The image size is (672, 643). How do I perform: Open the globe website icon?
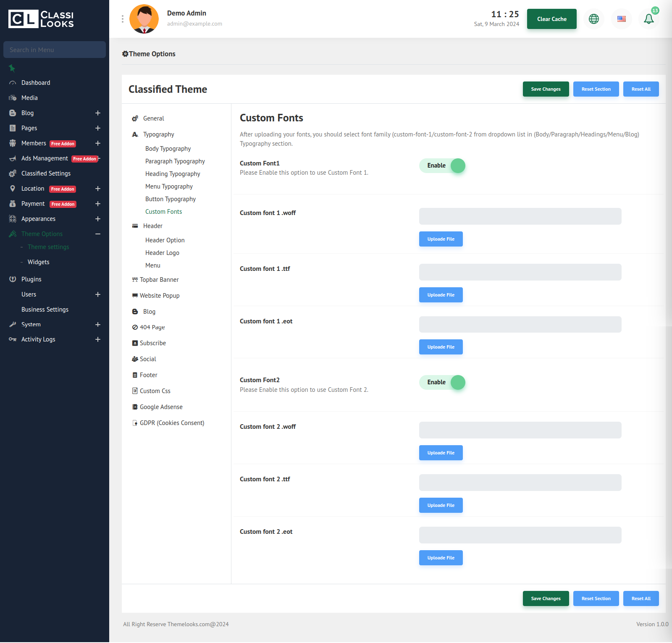click(x=593, y=19)
